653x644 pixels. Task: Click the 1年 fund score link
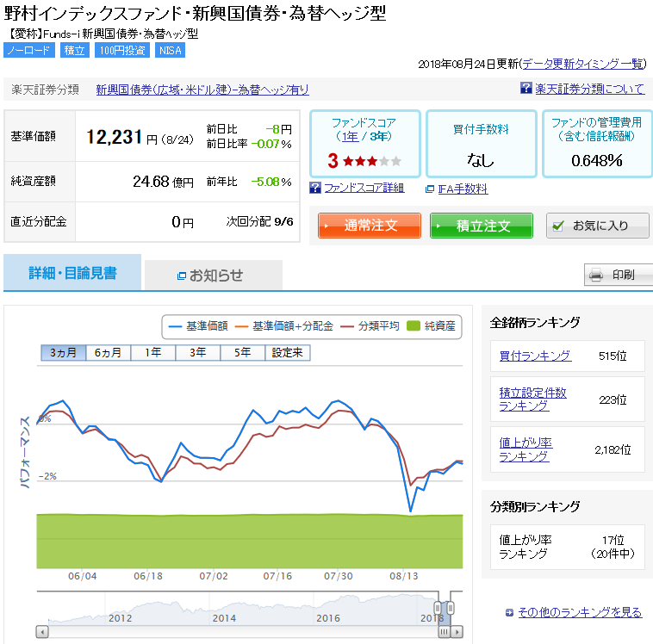[x=351, y=136]
